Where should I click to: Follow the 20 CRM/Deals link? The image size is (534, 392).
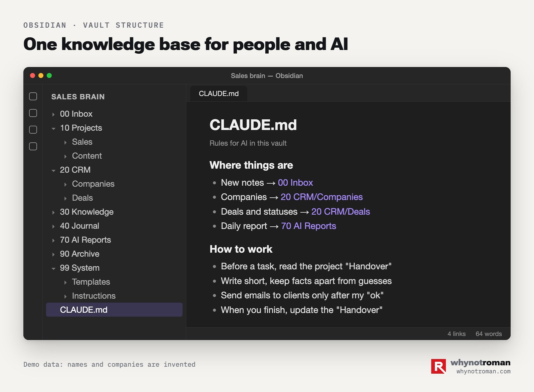(x=341, y=212)
